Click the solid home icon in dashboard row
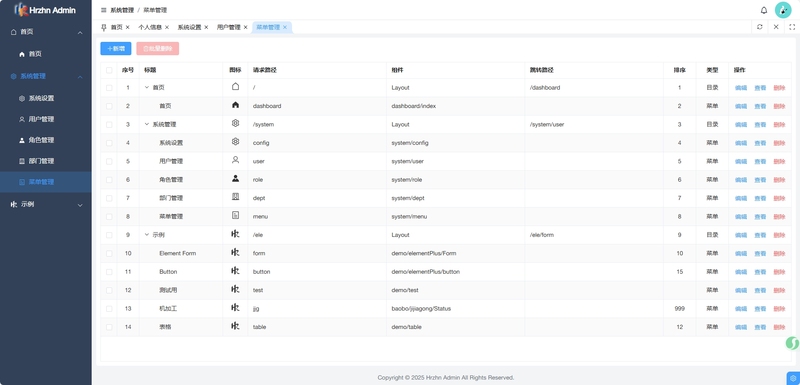 235,105
